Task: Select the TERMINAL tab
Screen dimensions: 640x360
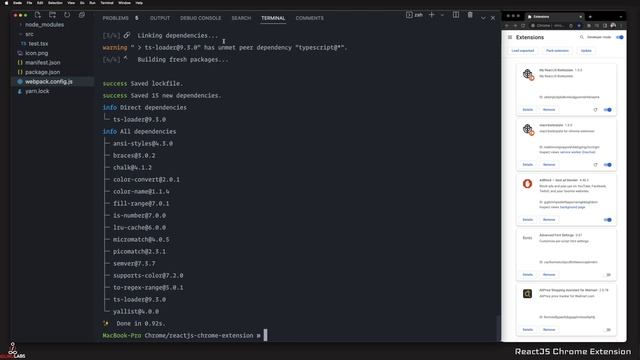Action: coord(273,18)
